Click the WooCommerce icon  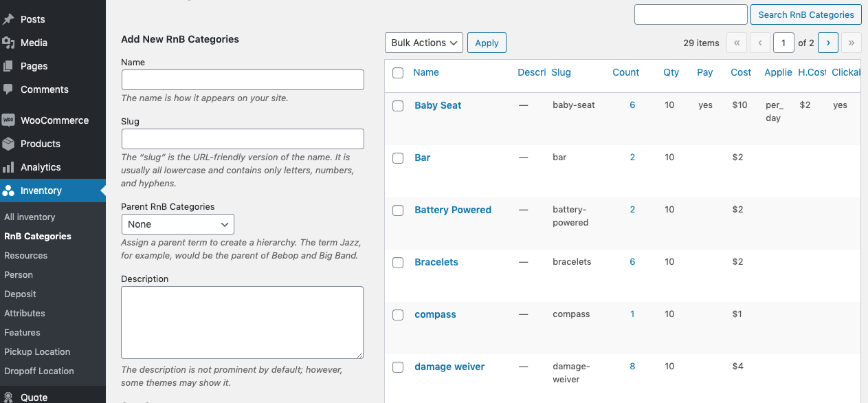click(x=8, y=120)
